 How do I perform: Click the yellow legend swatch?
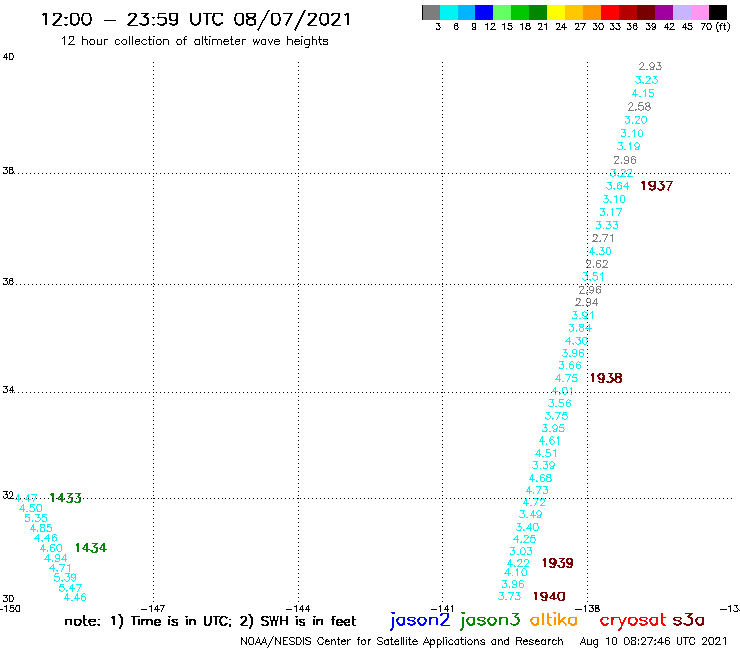coord(555,12)
